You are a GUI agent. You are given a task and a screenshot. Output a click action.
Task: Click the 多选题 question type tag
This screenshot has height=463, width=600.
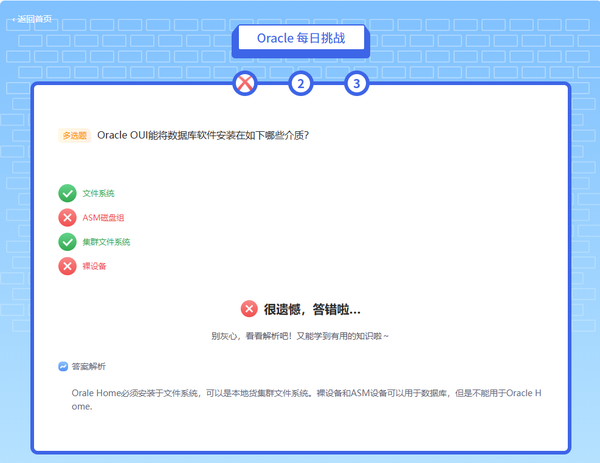tap(75, 135)
